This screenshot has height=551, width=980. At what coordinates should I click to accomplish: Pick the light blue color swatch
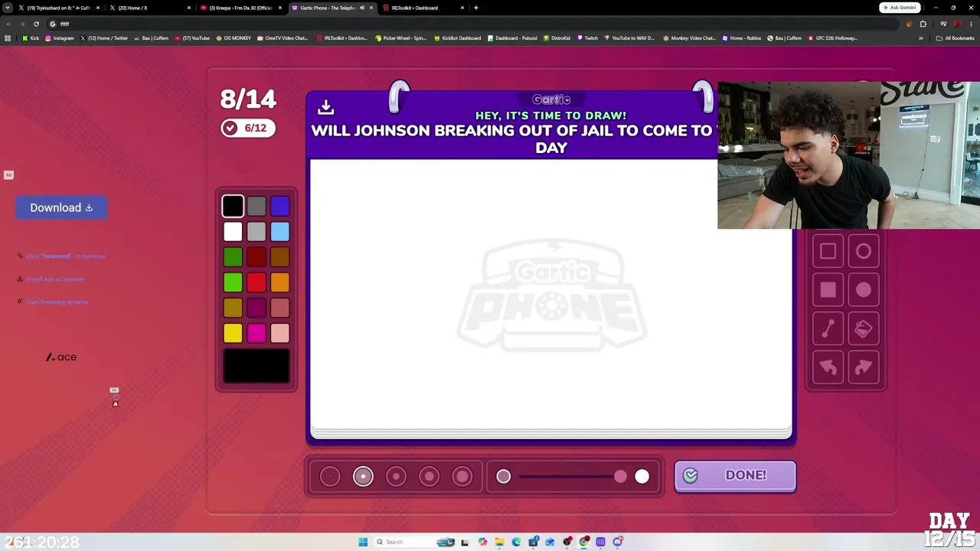click(279, 231)
